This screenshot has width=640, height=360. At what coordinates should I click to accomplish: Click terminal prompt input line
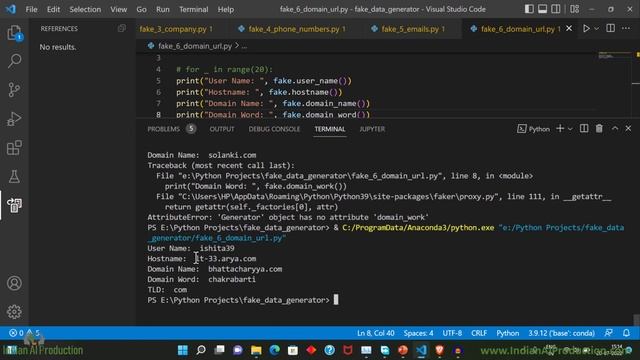243,300
